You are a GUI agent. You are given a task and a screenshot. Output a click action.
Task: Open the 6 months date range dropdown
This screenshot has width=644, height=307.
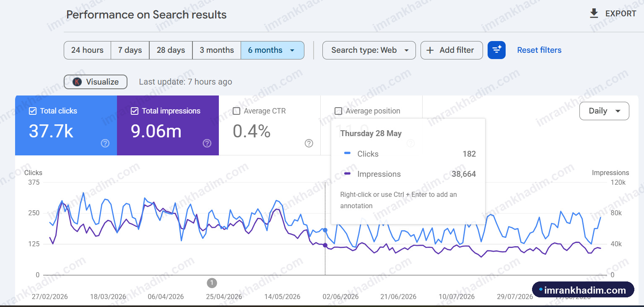tap(273, 50)
